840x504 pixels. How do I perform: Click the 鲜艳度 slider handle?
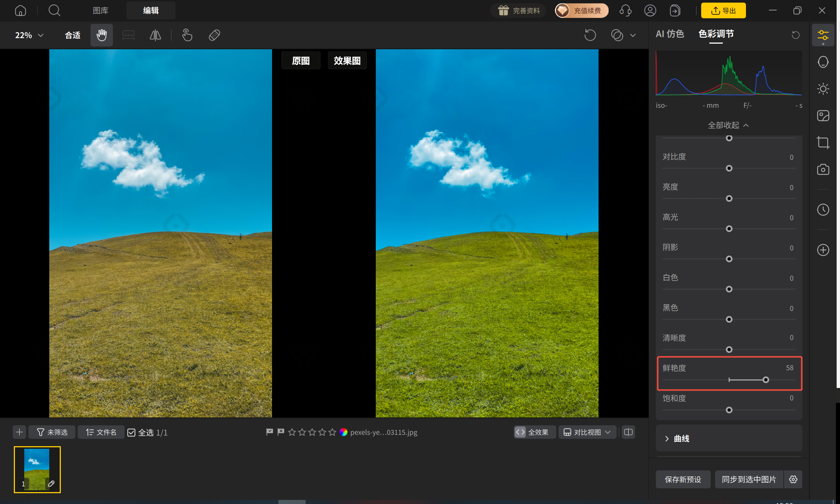(766, 380)
